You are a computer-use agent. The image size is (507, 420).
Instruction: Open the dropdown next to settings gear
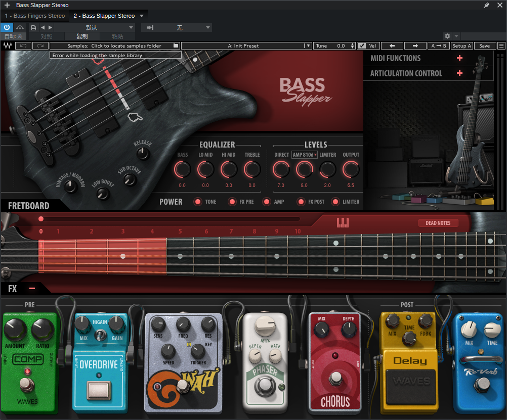456,36
